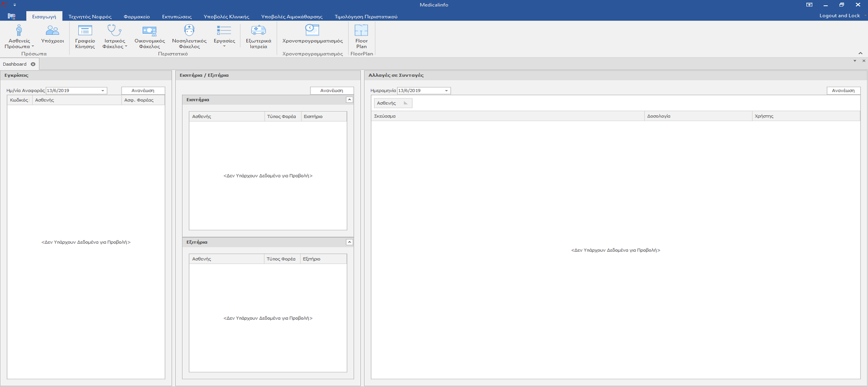The image size is (868, 387).
Task: Select the Νοσηλευτικός Φάκελος icon
Action: pyautogui.click(x=189, y=32)
